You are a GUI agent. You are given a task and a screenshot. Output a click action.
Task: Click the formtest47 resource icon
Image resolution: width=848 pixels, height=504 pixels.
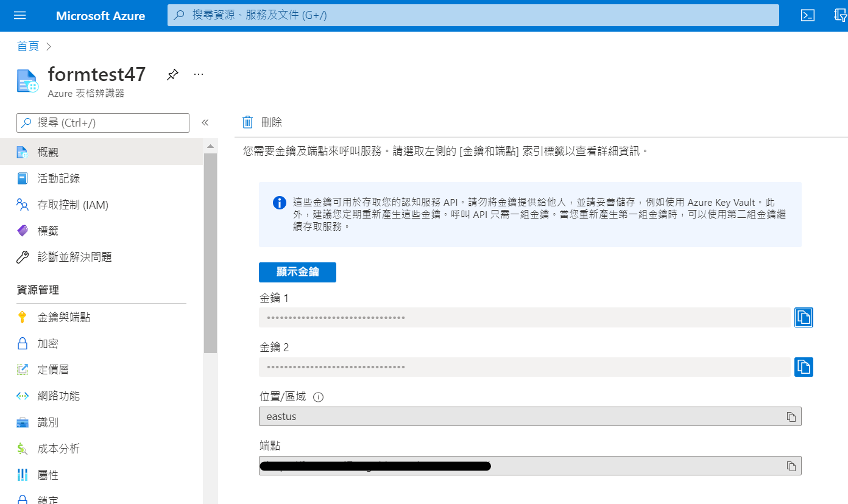[28, 81]
